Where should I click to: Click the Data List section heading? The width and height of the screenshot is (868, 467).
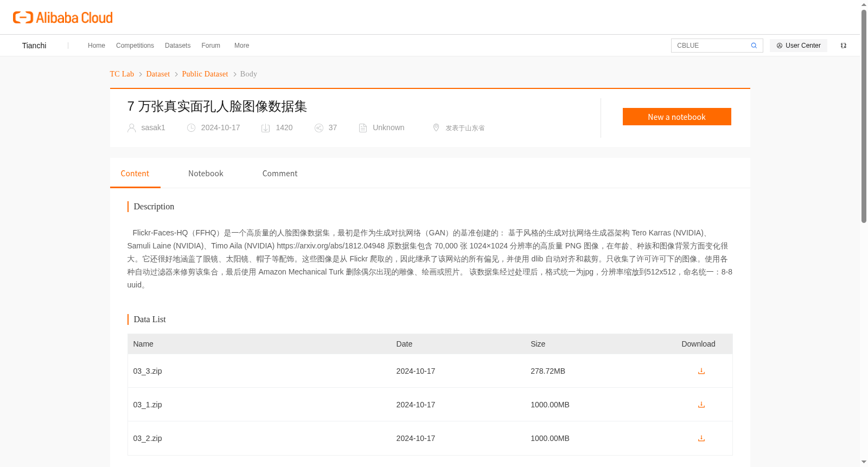tap(150, 319)
